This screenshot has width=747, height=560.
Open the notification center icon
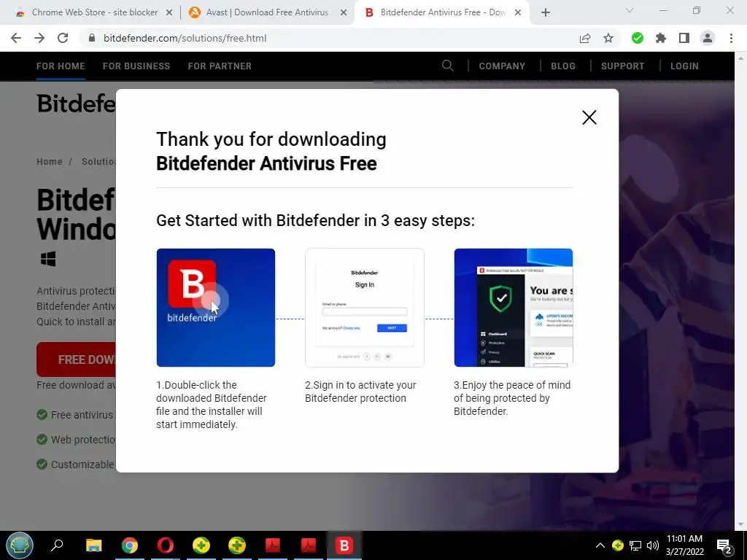(x=724, y=545)
